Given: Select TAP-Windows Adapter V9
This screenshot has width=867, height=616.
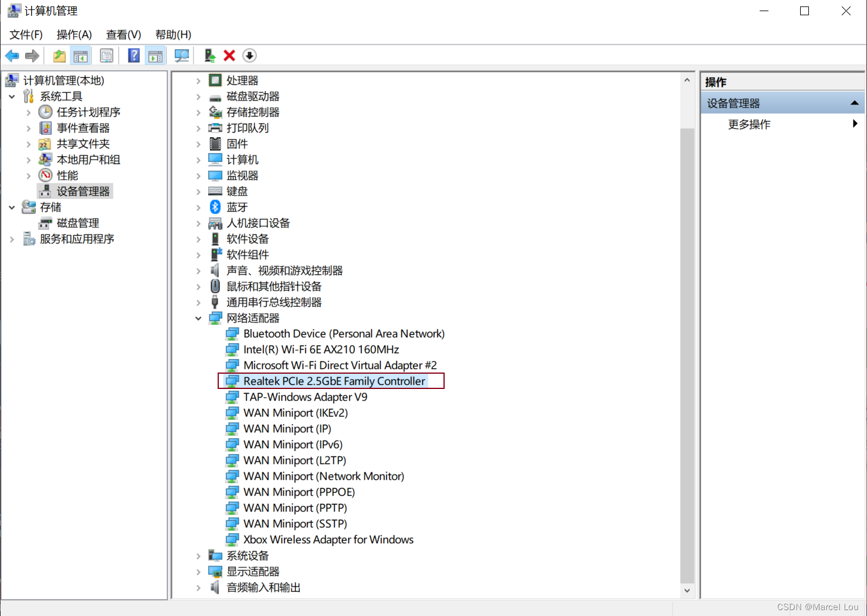Looking at the screenshot, I should (306, 397).
